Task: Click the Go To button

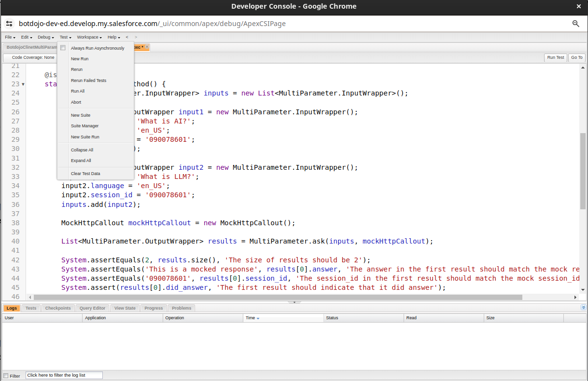Action: [577, 57]
